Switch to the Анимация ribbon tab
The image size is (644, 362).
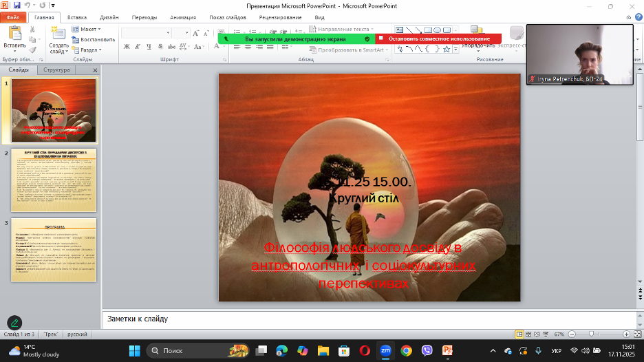point(183,17)
